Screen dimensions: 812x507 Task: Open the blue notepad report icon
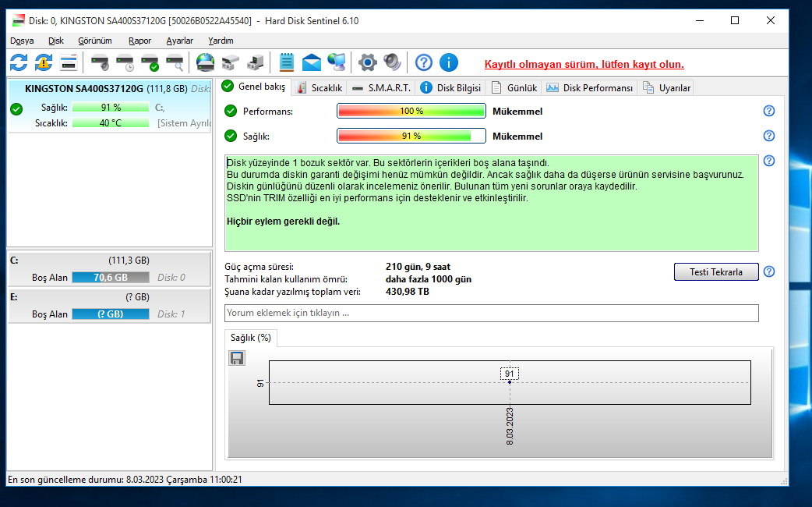pos(286,62)
